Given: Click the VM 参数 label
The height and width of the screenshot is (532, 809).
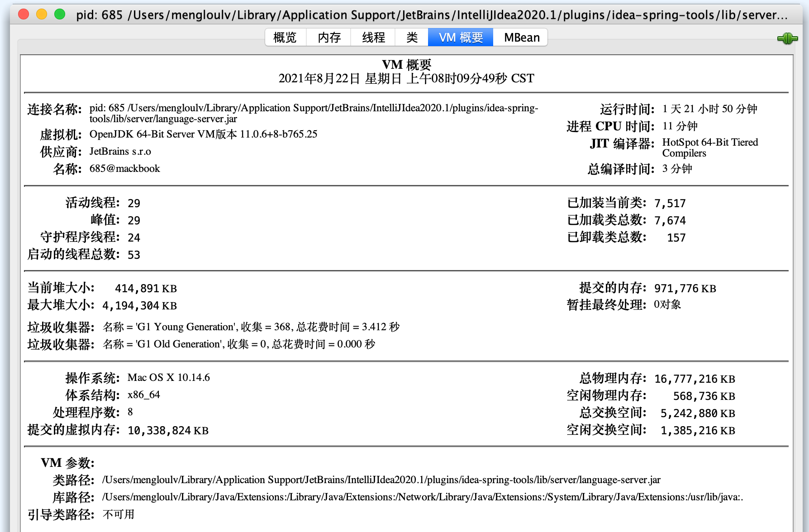Looking at the screenshot, I should tap(67, 463).
